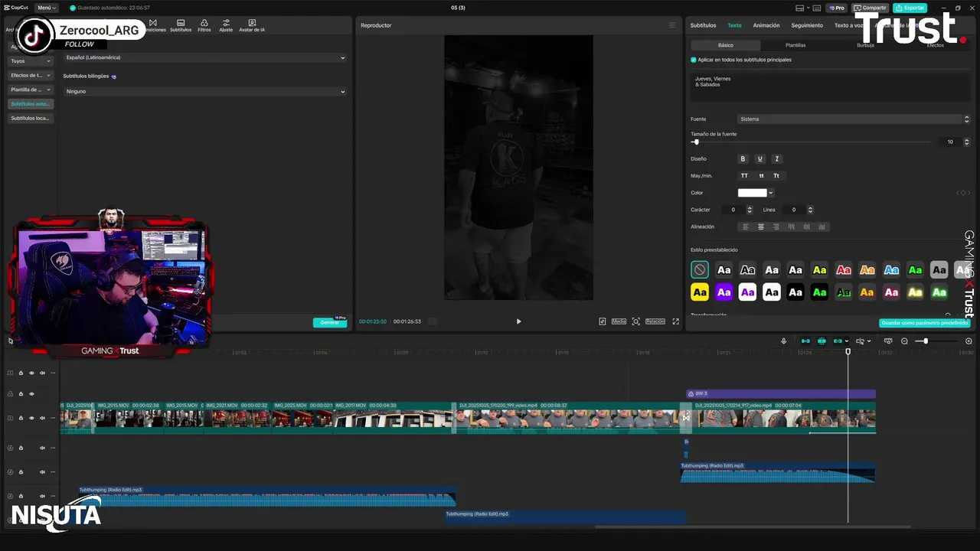Select Subtítulos loca... in sidebar
The image size is (980, 551).
[x=31, y=119]
